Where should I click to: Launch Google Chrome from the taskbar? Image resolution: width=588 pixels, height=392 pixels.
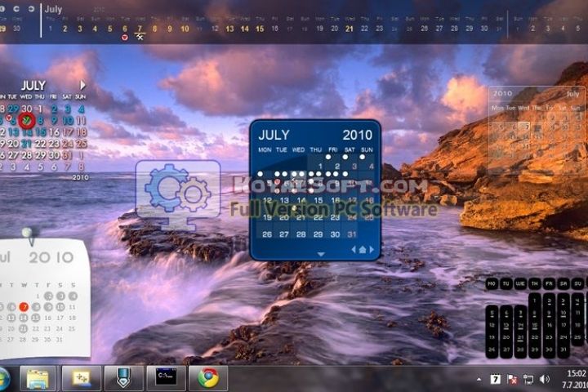pyautogui.click(x=208, y=379)
